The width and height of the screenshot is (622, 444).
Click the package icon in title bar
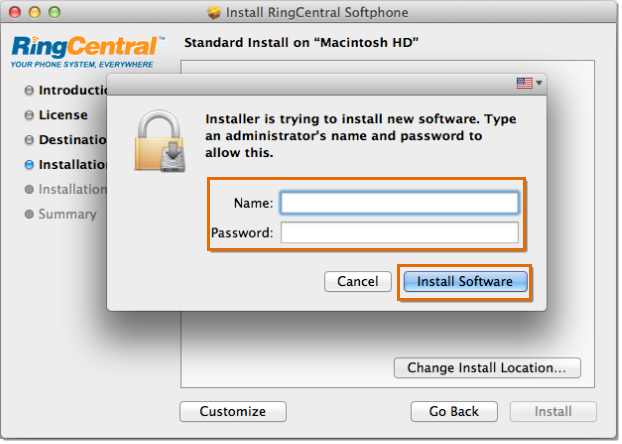(214, 12)
